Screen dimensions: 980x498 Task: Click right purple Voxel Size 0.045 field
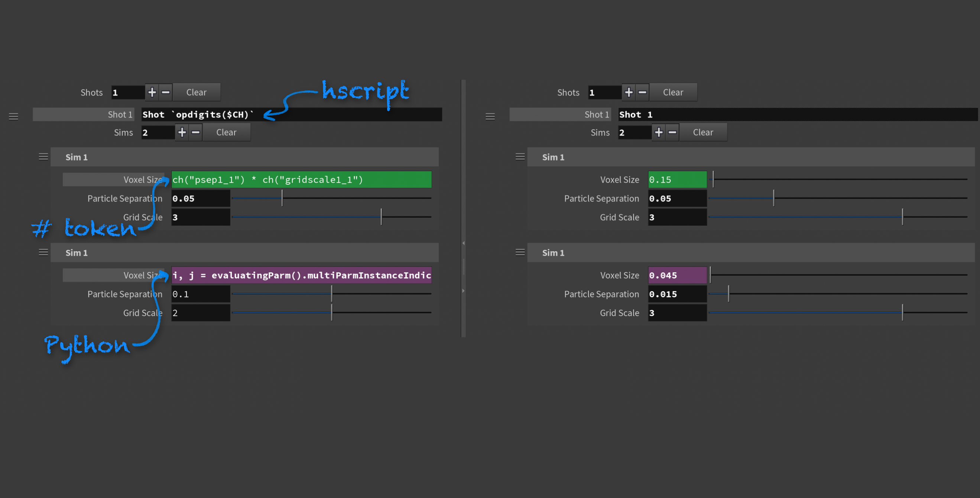(x=677, y=275)
